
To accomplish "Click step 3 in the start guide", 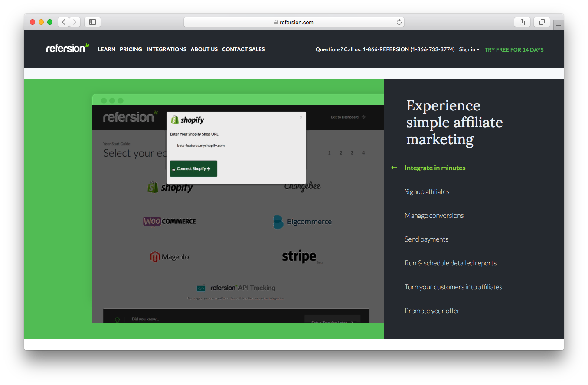I will [x=352, y=153].
